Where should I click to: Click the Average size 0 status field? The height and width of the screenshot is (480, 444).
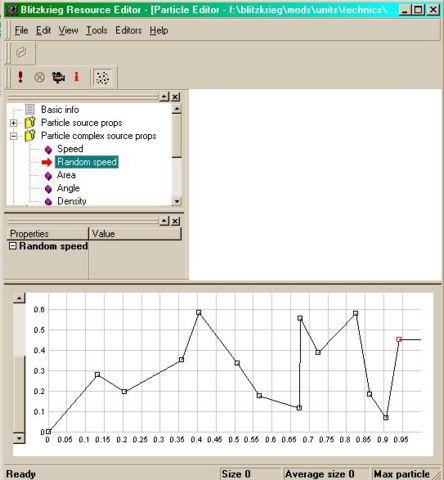(x=326, y=474)
